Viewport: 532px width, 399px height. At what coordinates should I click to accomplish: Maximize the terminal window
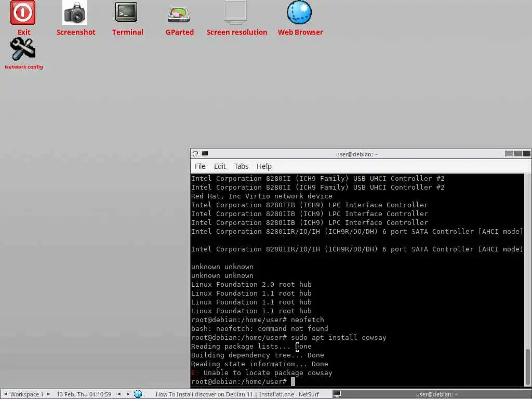point(518,154)
